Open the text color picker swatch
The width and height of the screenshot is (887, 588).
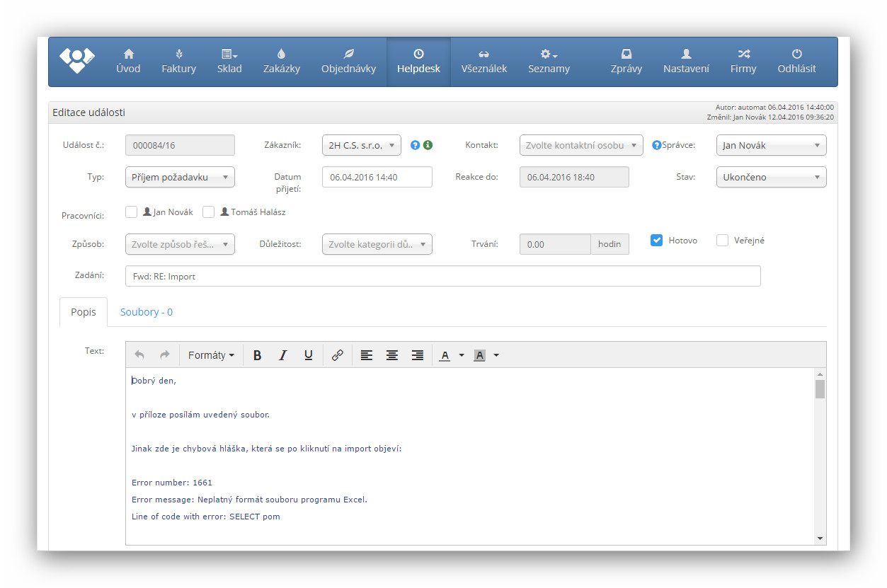click(x=445, y=355)
